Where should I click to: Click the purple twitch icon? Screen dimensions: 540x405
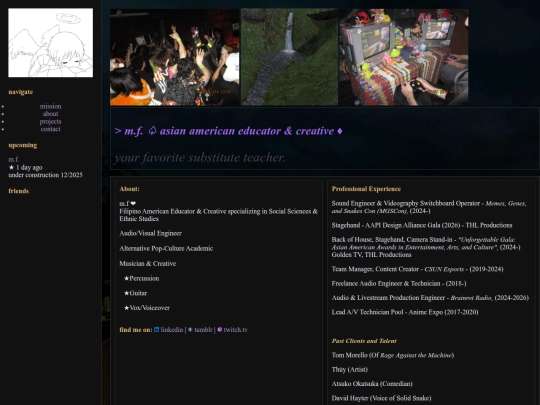220,330
